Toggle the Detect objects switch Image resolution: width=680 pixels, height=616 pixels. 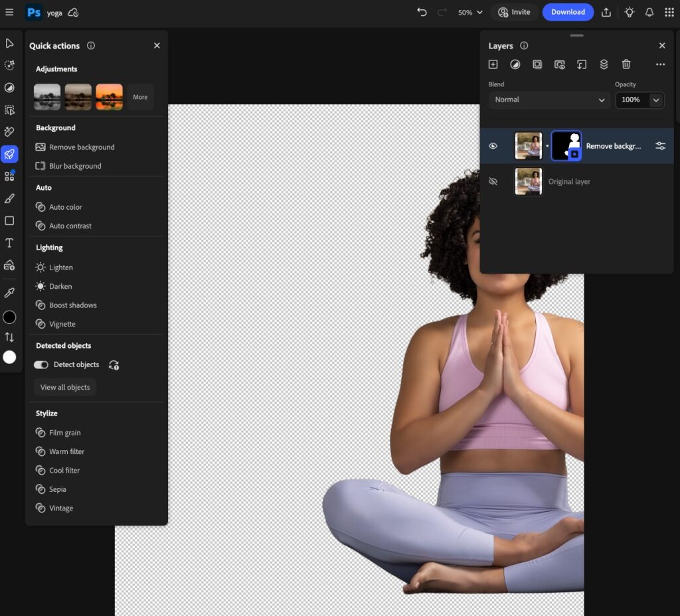[x=41, y=365]
